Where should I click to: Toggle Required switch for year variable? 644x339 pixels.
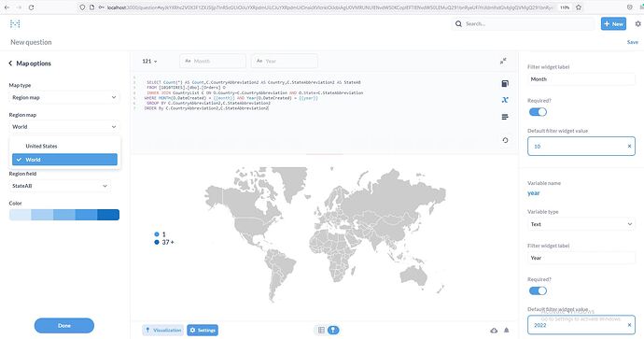538,290
